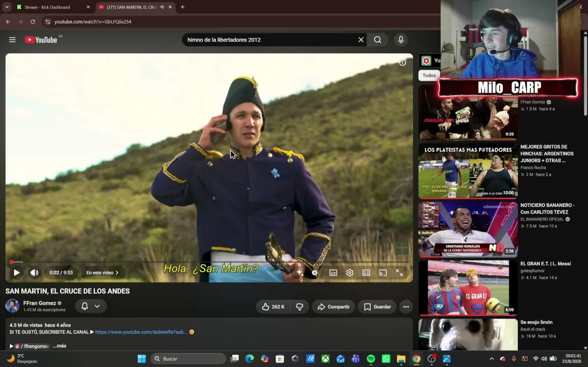Launch Microsoft Edge from taskbar
Viewport: 588px width, 367px height.
[x=250, y=359]
